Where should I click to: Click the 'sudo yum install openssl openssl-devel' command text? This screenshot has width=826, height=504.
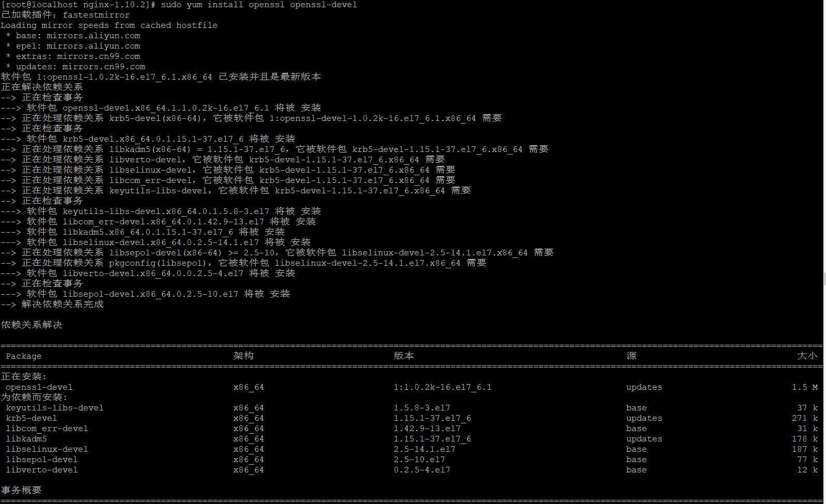259,5
